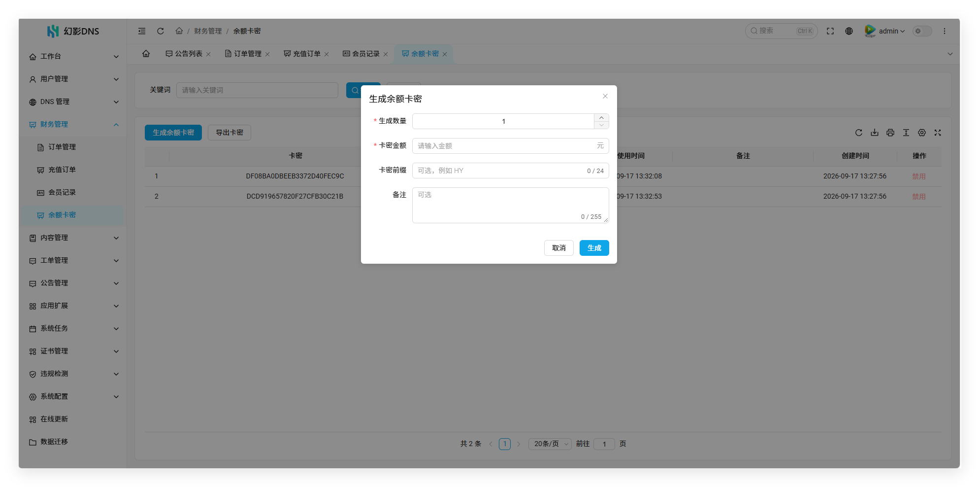The height and width of the screenshot is (487, 980).
Task: Click the 生成 button in dialog
Action: 594,248
